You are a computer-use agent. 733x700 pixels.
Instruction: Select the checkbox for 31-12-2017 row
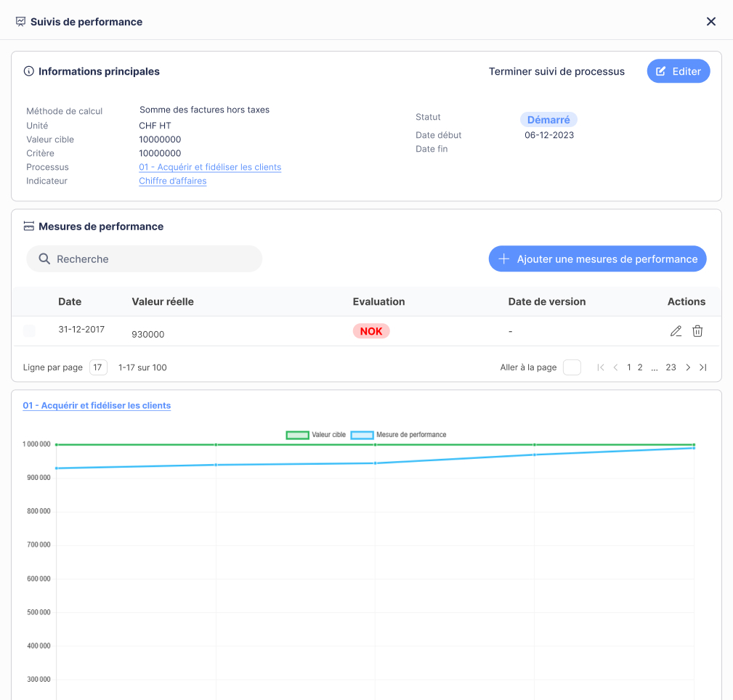coord(29,331)
